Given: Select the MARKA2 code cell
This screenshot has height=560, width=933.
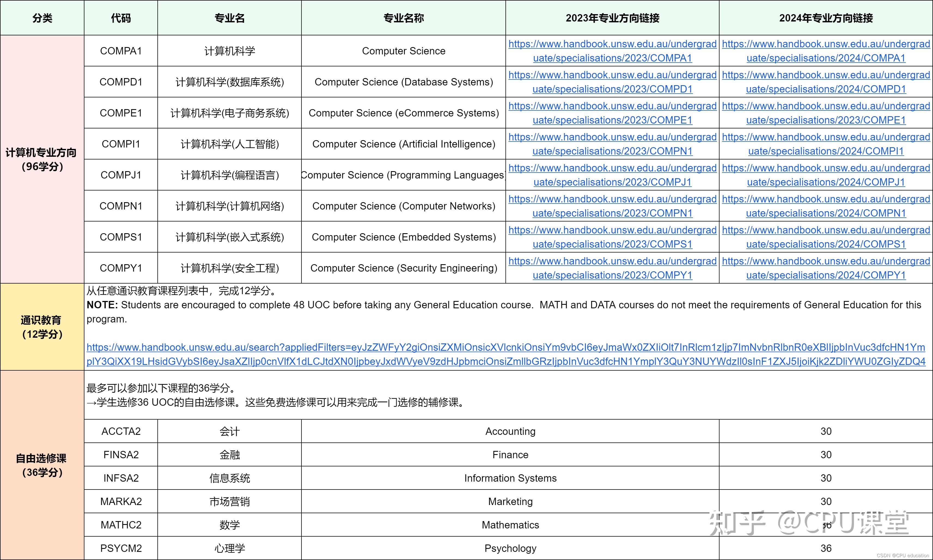Looking at the screenshot, I should [x=121, y=501].
